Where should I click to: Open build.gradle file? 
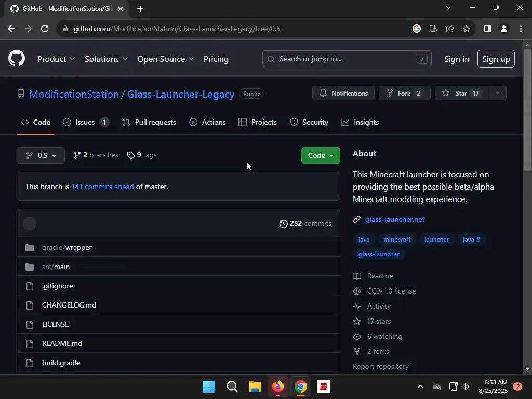(61, 363)
